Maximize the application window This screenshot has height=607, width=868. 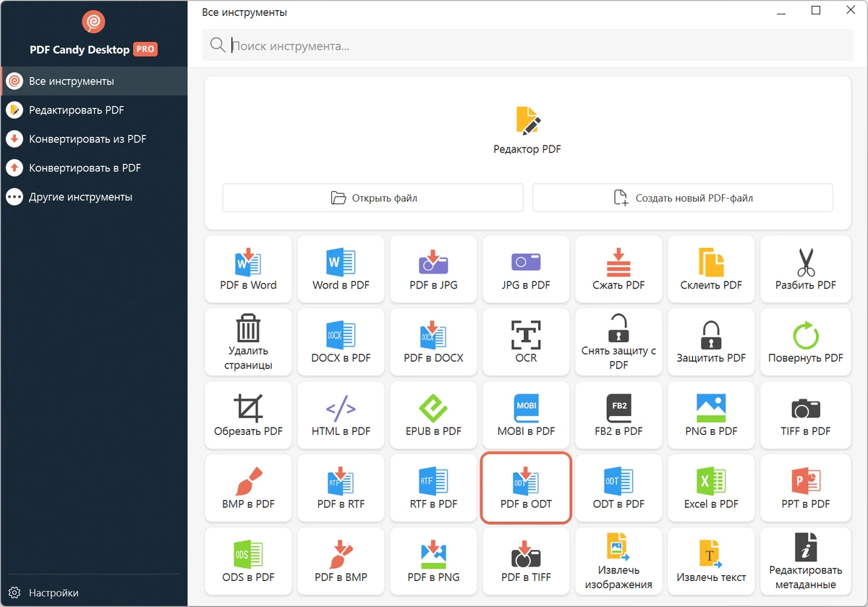(x=816, y=11)
